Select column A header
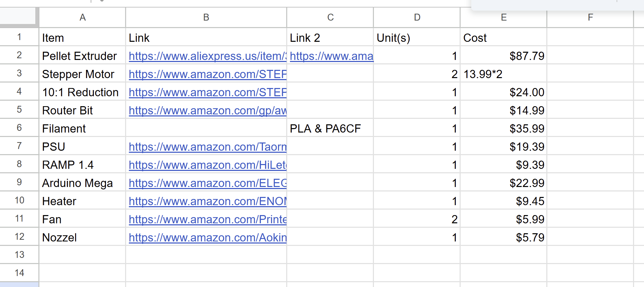644x287 pixels. (82, 17)
